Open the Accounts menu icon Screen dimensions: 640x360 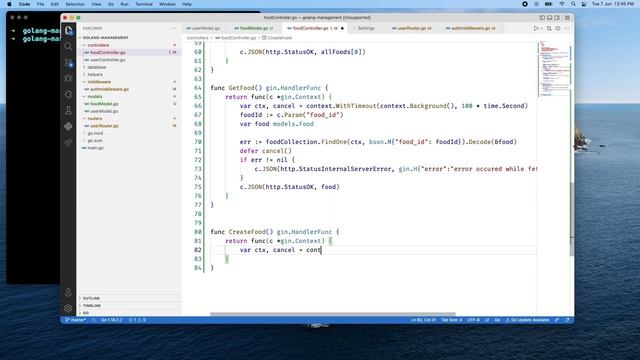(x=68, y=292)
